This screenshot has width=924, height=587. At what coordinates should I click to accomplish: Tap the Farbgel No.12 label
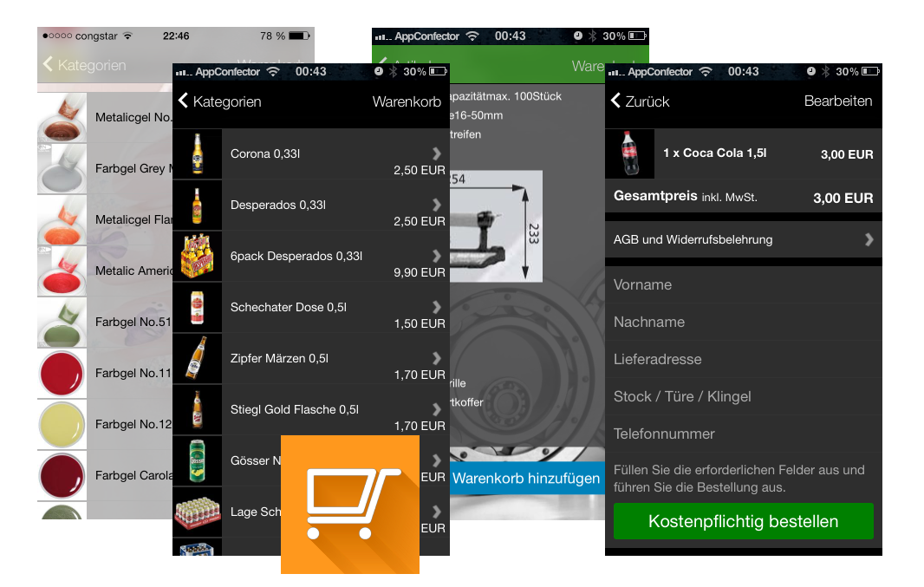click(133, 424)
